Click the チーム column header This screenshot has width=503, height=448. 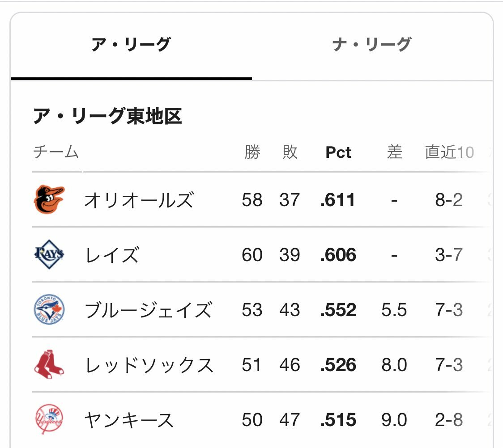56,152
